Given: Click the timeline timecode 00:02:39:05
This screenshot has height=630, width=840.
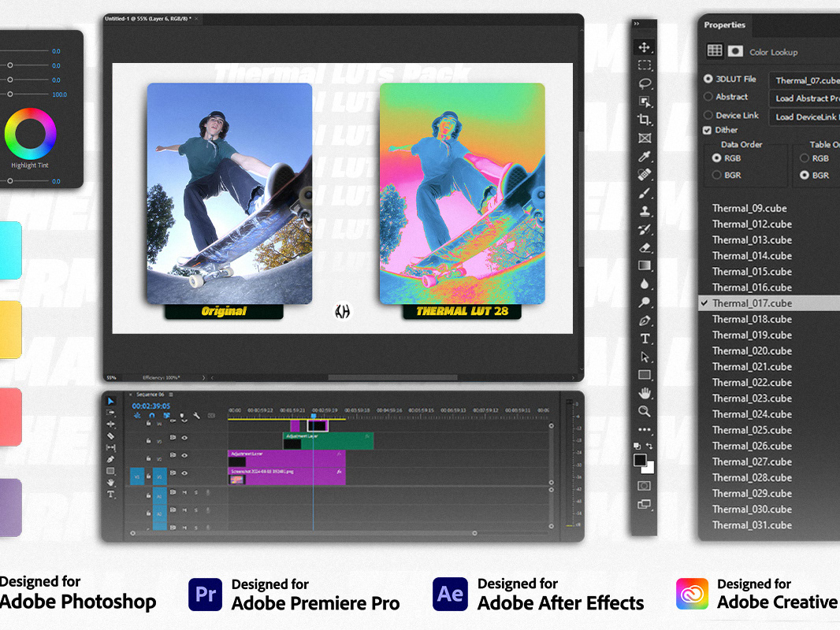Looking at the screenshot, I should click(x=151, y=406).
